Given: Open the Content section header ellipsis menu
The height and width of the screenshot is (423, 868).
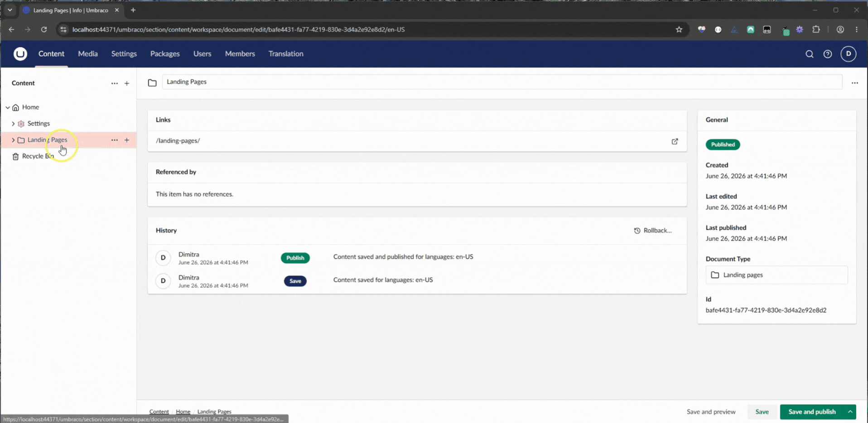Looking at the screenshot, I should (114, 83).
